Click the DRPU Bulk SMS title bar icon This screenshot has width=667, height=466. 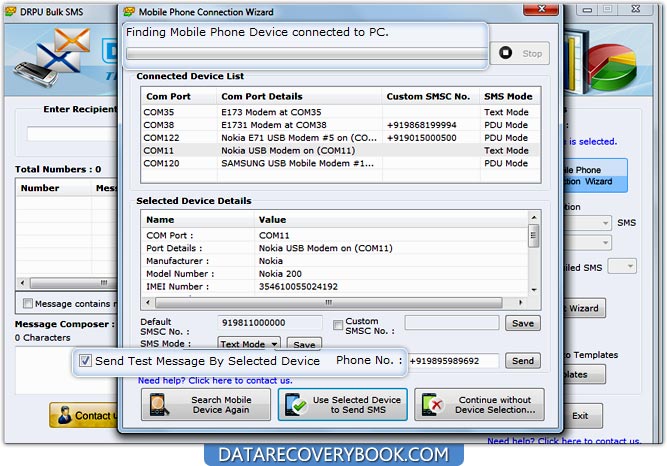click(11, 12)
